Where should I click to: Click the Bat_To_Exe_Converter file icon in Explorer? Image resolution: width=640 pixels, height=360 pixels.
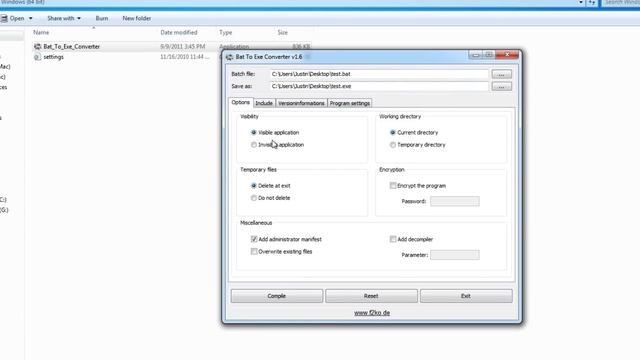[38, 47]
